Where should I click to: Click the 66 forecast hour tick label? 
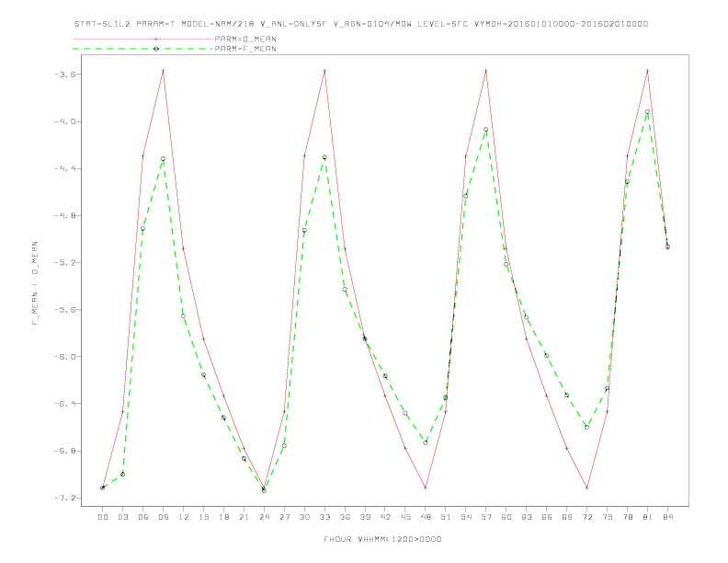coord(547,517)
